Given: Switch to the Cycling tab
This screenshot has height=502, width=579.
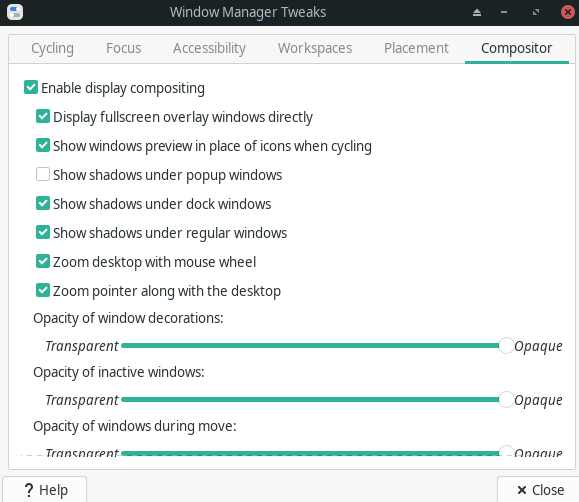Looking at the screenshot, I should [x=52, y=48].
